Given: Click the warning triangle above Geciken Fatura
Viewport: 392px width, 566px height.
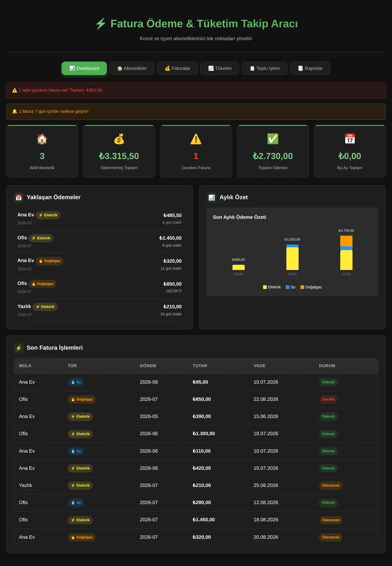Looking at the screenshot, I should point(196,139).
